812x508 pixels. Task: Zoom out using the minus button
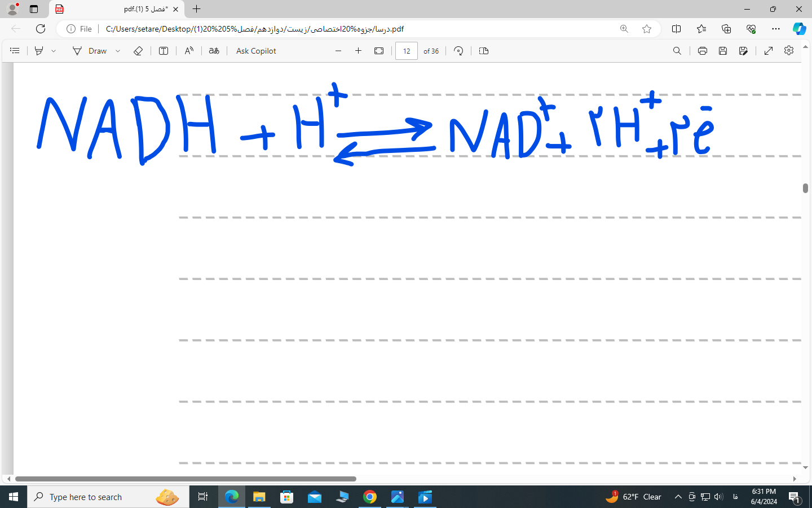coord(338,51)
